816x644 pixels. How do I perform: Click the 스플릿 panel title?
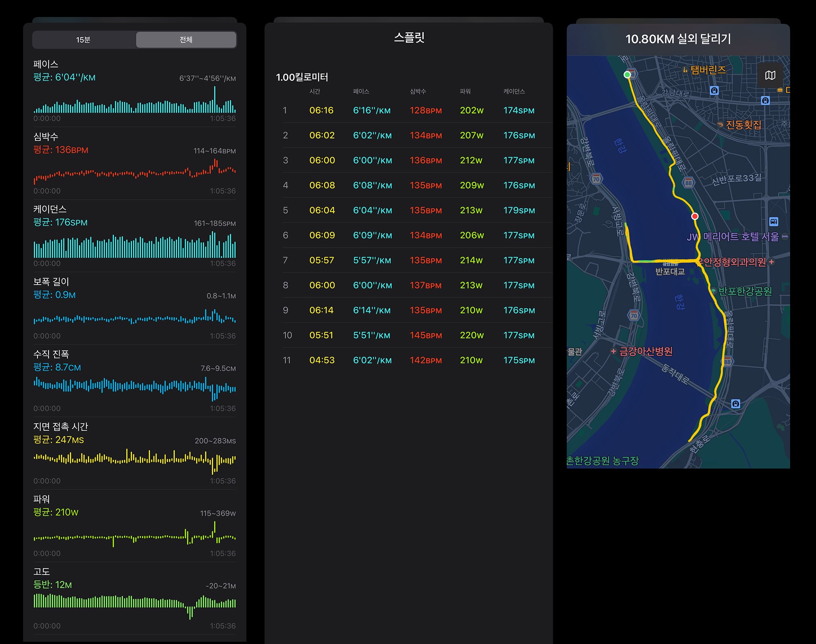pos(409,38)
